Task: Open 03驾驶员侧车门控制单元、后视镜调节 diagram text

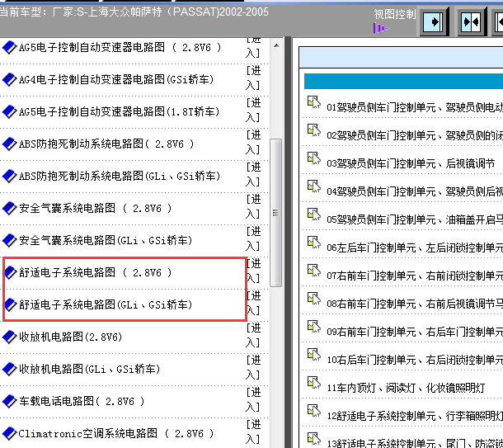Action: coord(411,163)
